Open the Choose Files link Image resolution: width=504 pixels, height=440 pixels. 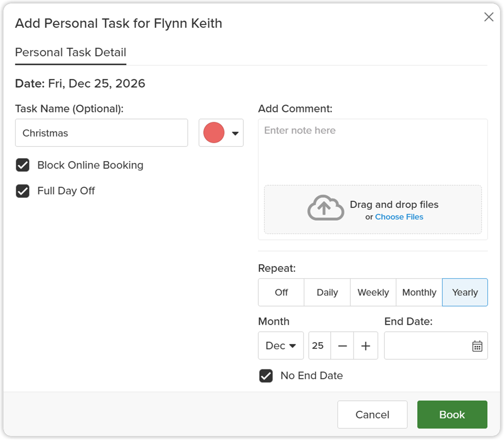click(x=399, y=217)
